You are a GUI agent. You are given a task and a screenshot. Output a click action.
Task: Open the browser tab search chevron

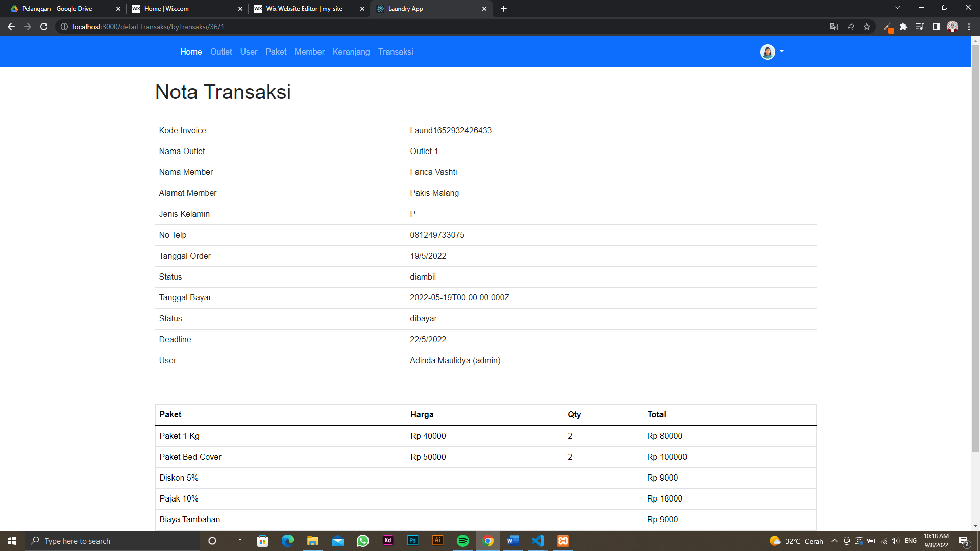click(x=897, y=7)
